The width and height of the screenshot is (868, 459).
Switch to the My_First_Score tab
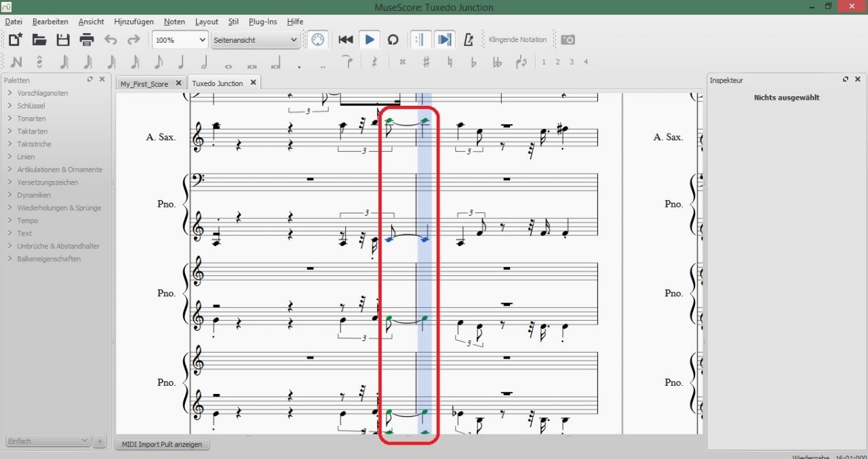tap(144, 83)
